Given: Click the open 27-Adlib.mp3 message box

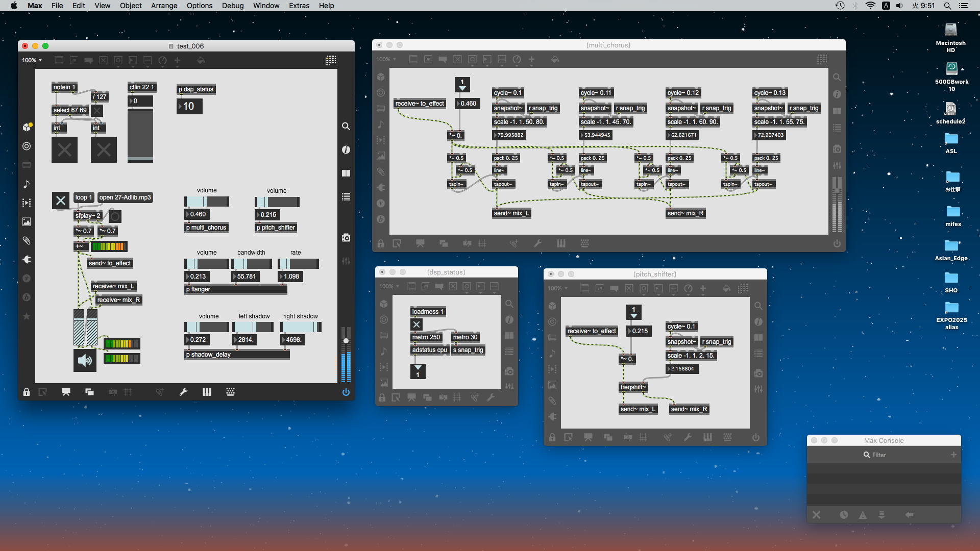Looking at the screenshot, I should coord(125,197).
